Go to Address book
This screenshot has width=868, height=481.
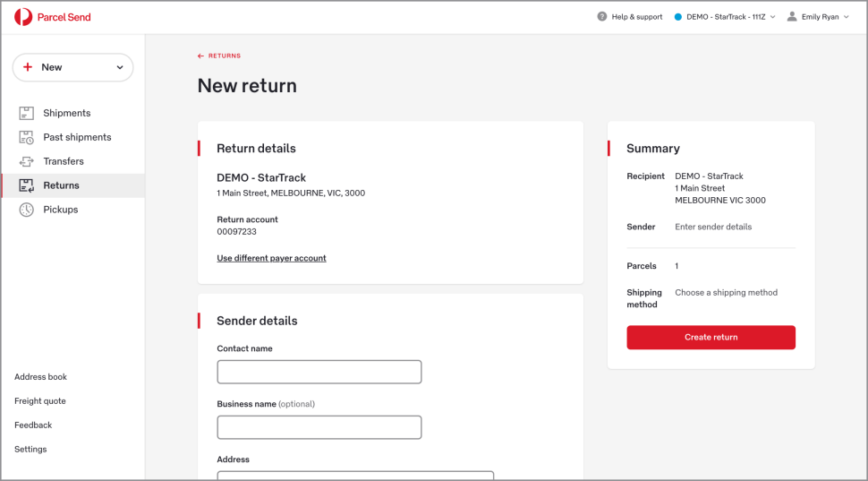[x=40, y=377]
